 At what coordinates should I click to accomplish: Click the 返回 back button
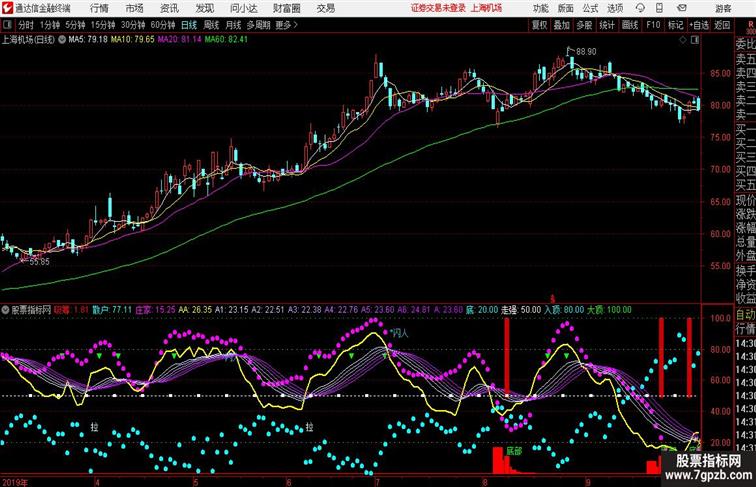[x=722, y=25]
